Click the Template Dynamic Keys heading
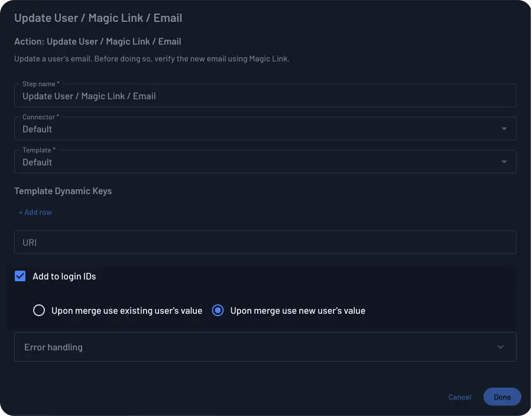Viewport: 532px width, 416px height. tap(63, 191)
